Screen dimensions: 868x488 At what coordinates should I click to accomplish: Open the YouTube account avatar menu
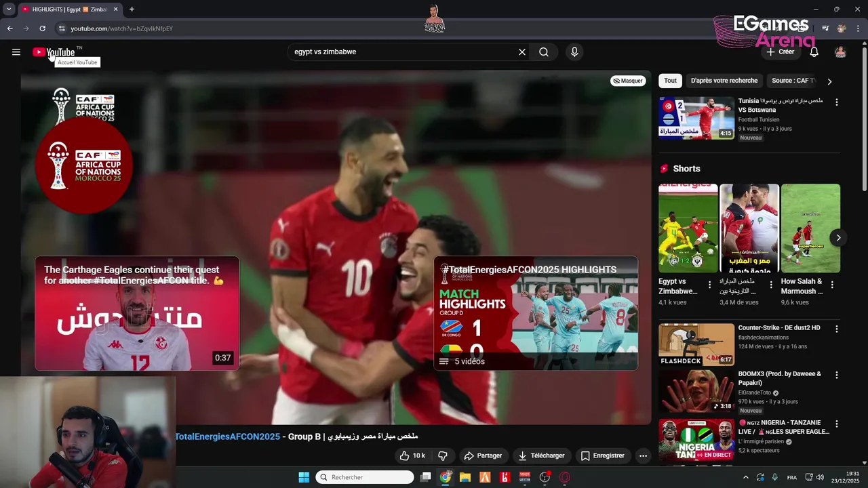click(x=840, y=52)
